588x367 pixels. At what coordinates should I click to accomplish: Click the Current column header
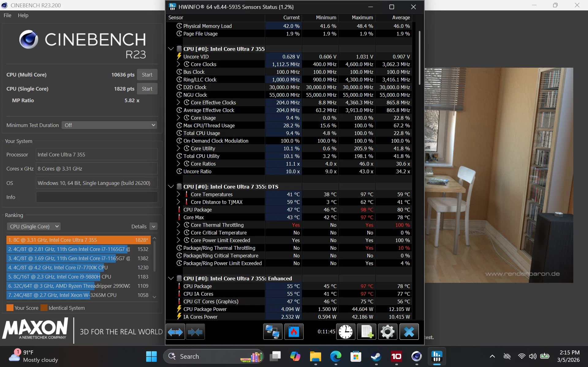(x=283, y=18)
